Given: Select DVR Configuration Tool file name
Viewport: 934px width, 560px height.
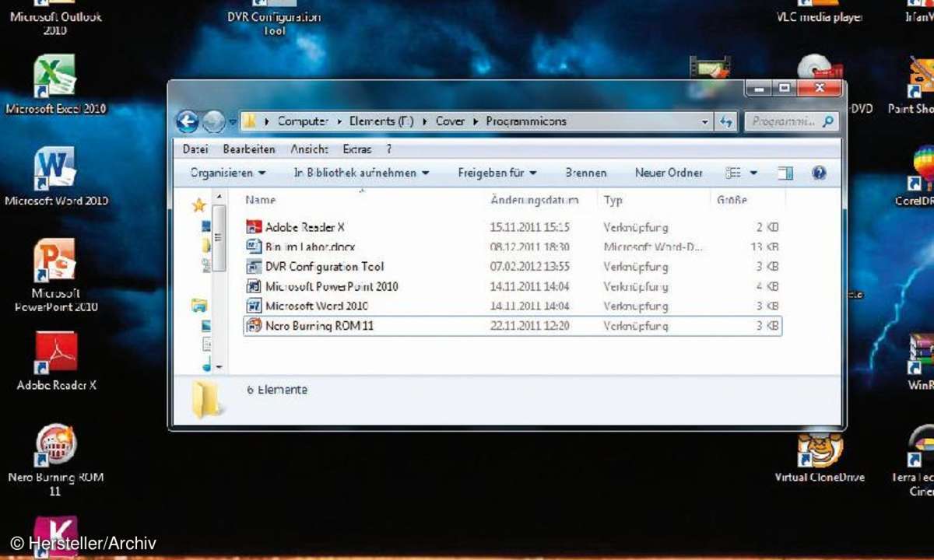Looking at the screenshot, I should click(325, 267).
